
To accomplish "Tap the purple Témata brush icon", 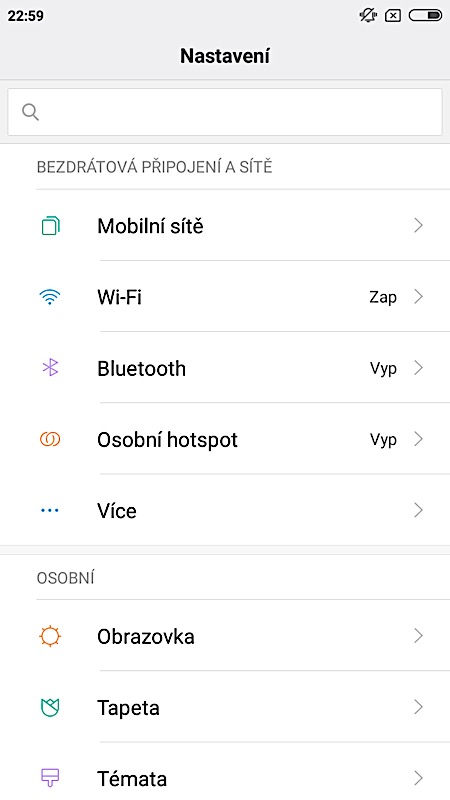I will [50, 778].
